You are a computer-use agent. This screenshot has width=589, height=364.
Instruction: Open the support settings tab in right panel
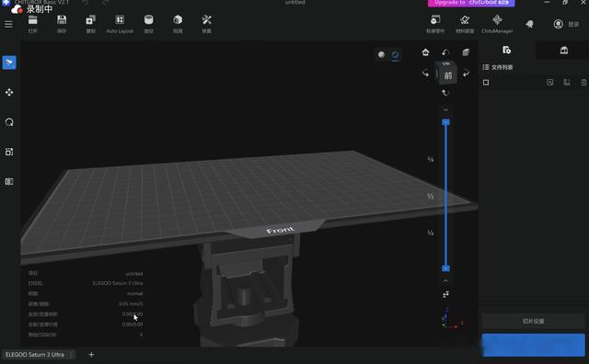[564, 50]
